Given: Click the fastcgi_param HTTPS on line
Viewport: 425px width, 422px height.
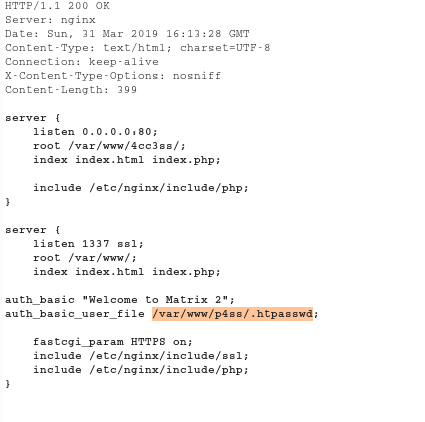Looking at the screenshot, I should pos(113,342).
